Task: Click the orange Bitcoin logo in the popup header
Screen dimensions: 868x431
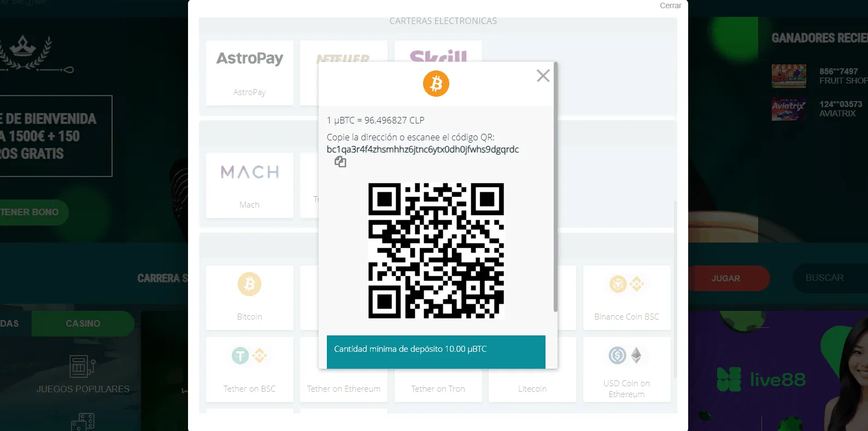Action: (x=436, y=84)
